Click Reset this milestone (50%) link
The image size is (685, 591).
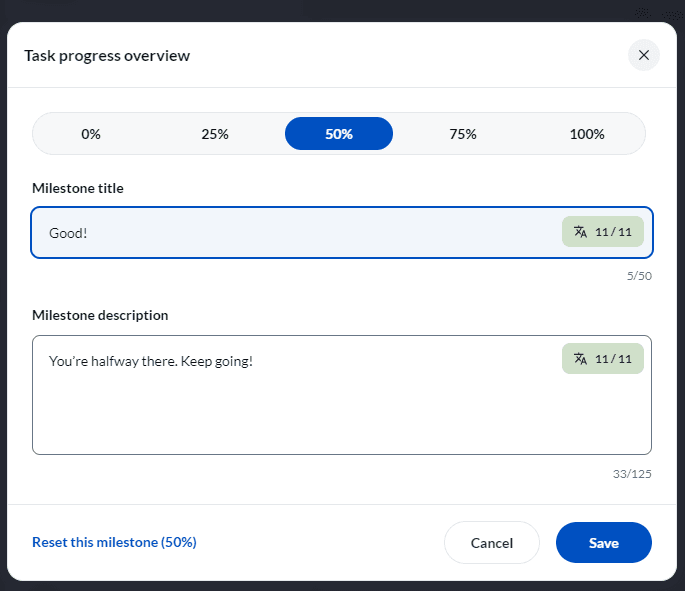(x=114, y=542)
